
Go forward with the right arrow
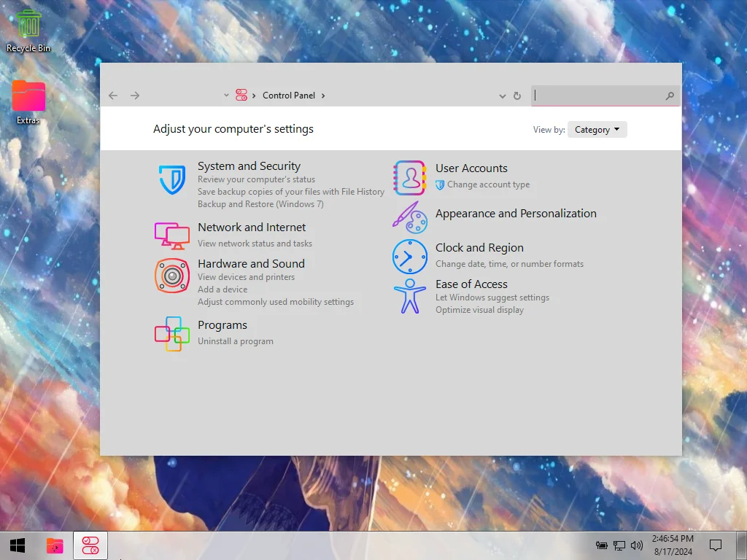pos(135,96)
